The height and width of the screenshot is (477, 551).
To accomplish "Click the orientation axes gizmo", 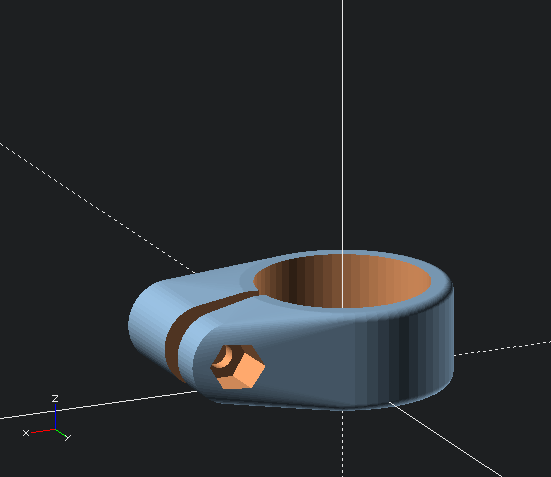I will pos(46,418).
